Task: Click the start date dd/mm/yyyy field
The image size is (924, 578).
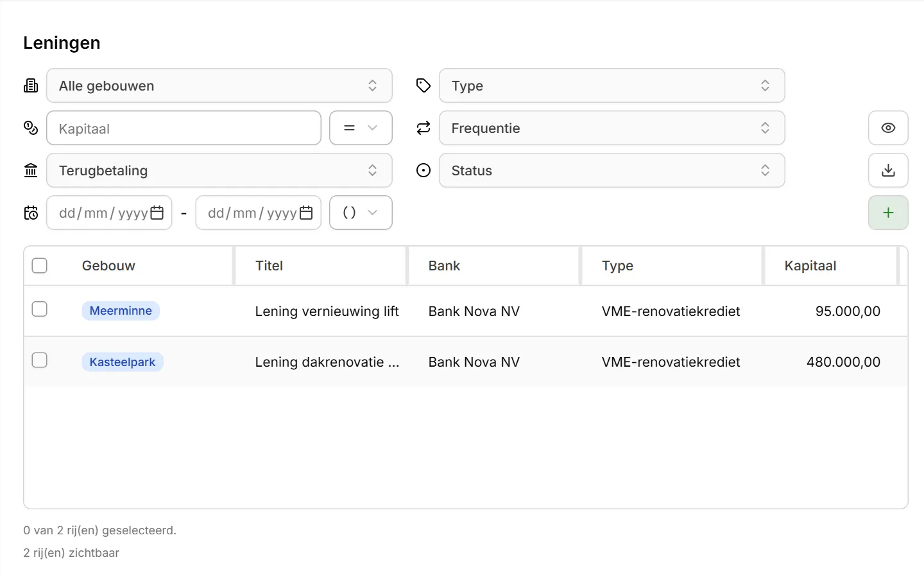Action: [x=109, y=213]
